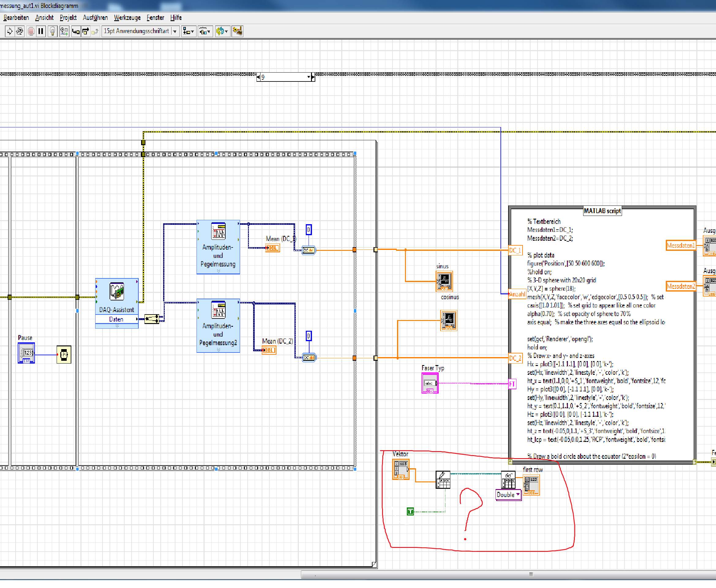
Task: Open the Align Objects dropdown
Action: click(x=188, y=32)
